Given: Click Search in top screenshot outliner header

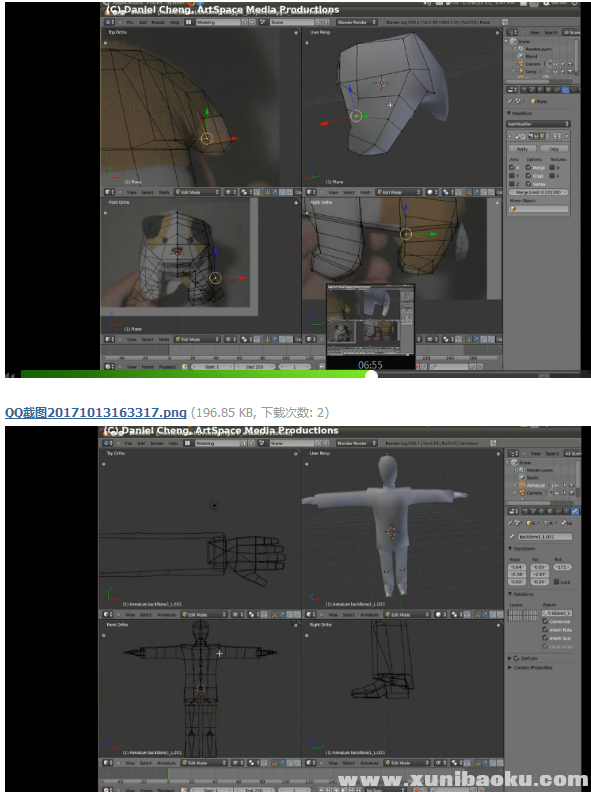Looking at the screenshot, I should (551, 32).
